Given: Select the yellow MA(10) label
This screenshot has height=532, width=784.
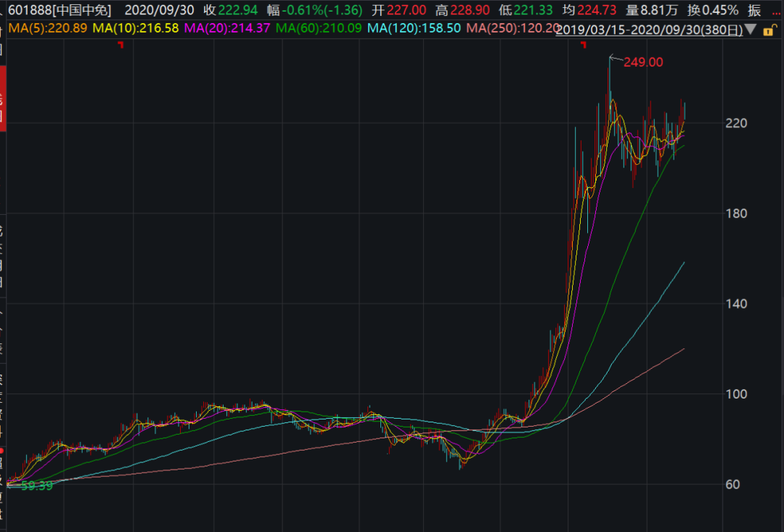Looking at the screenshot, I should [136, 28].
